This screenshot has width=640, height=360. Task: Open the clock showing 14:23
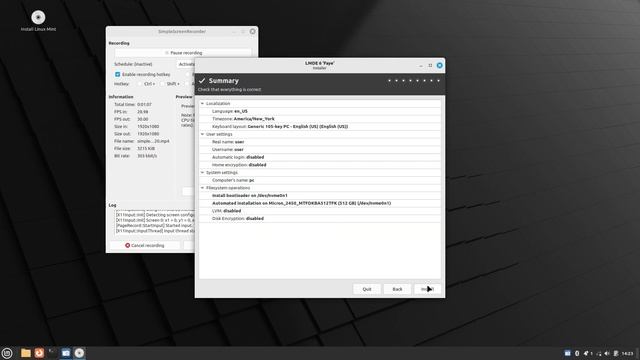pyautogui.click(x=627, y=353)
